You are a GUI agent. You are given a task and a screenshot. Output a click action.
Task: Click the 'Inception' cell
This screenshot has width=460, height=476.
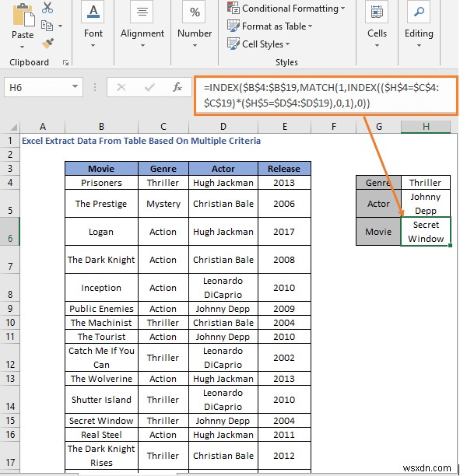pyautogui.click(x=101, y=288)
